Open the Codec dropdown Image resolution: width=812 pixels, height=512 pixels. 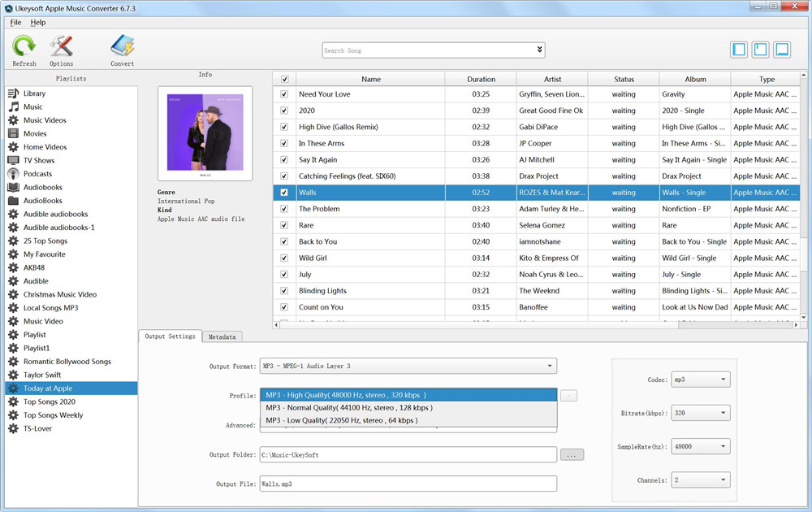point(701,380)
